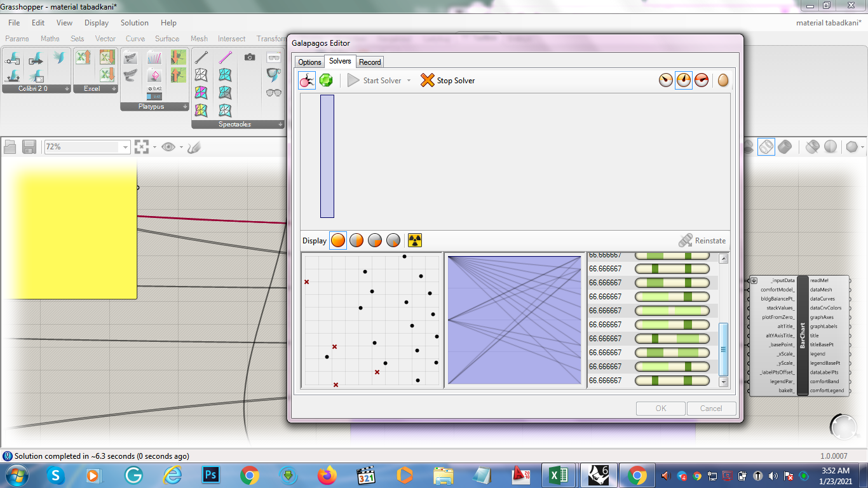Select the red fast-speed gauge icon
This screenshot has width=868, height=488.
click(x=702, y=81)
